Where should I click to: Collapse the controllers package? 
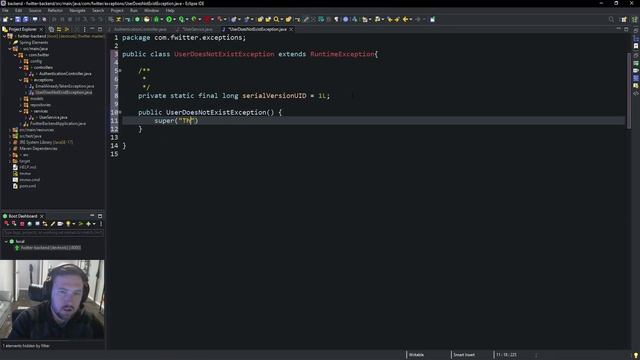(20, 67)
